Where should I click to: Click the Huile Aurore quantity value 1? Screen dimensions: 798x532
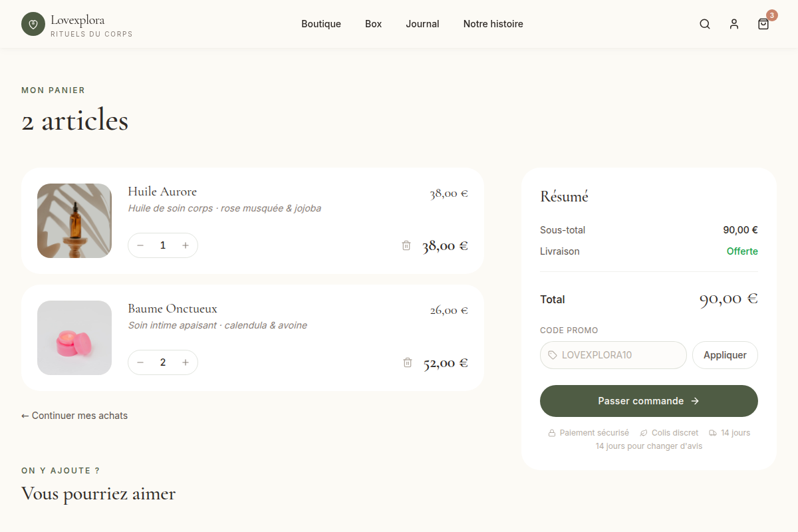pos(163,245)
